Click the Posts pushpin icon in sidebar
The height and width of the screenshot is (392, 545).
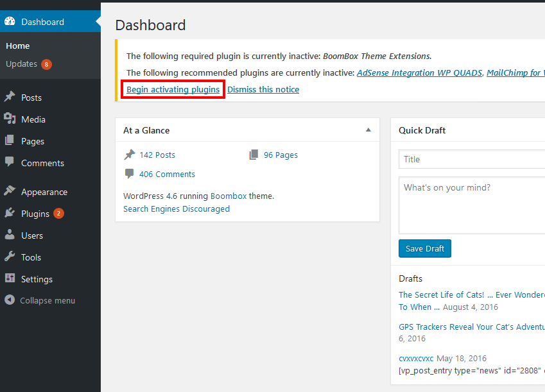pyautogui.click(x=10, y=97)
